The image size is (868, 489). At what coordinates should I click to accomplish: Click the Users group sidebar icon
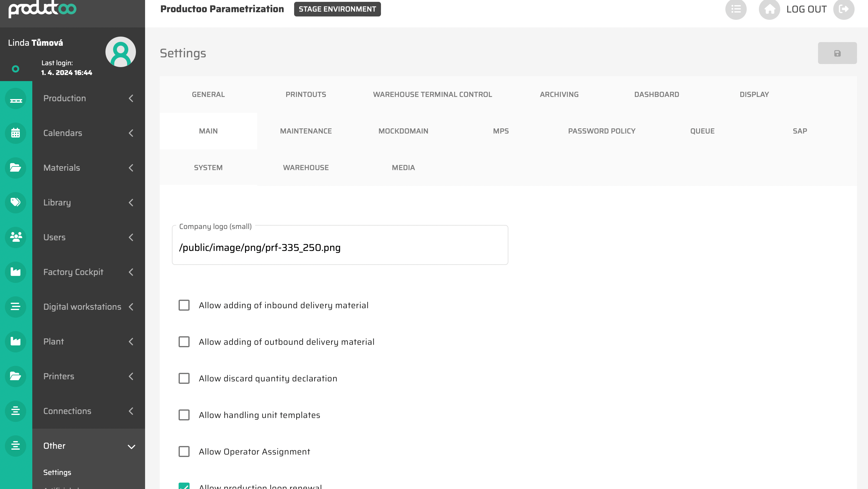16,237
